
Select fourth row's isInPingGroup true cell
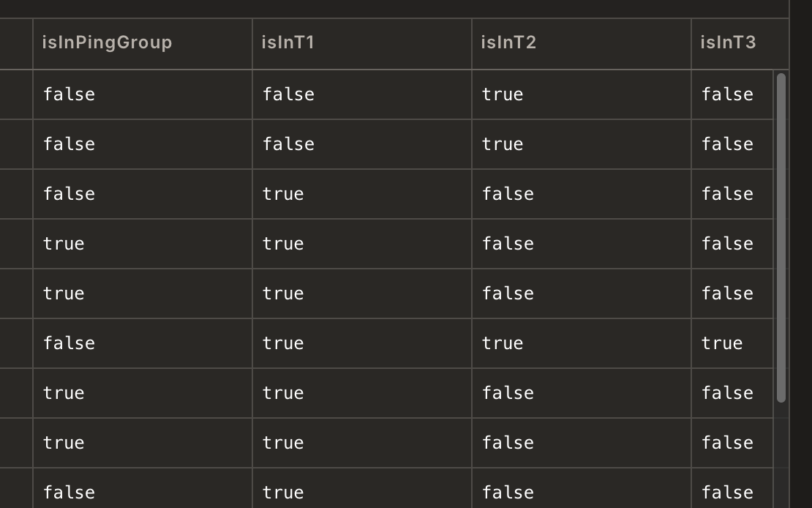click(64, 244)
